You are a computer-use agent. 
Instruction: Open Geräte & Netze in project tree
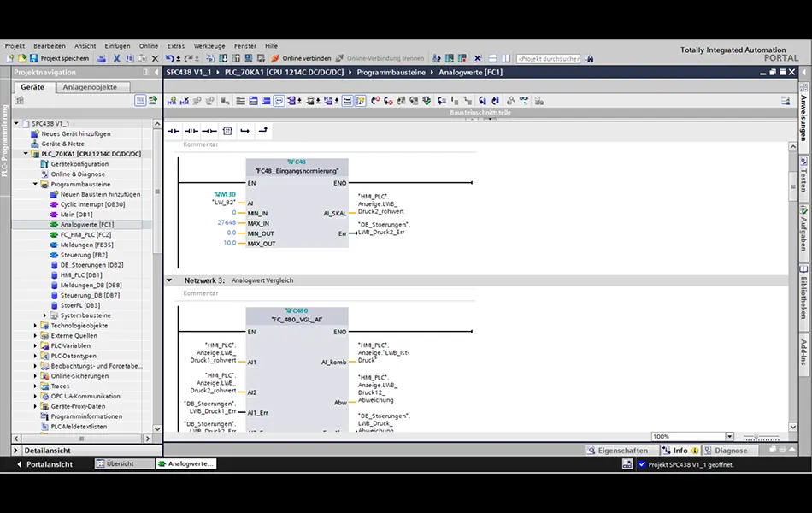[x=62, y=144]
